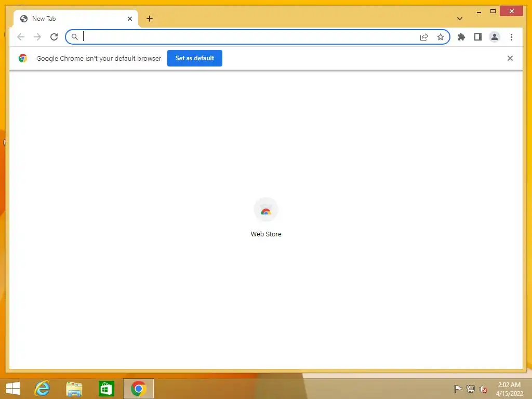Click the network tray icon

tap(470, 389)
